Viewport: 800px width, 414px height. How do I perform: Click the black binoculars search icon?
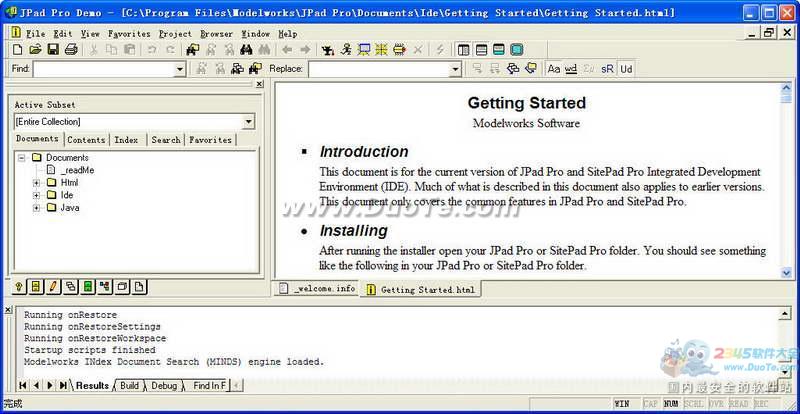[x=247, y=50]
